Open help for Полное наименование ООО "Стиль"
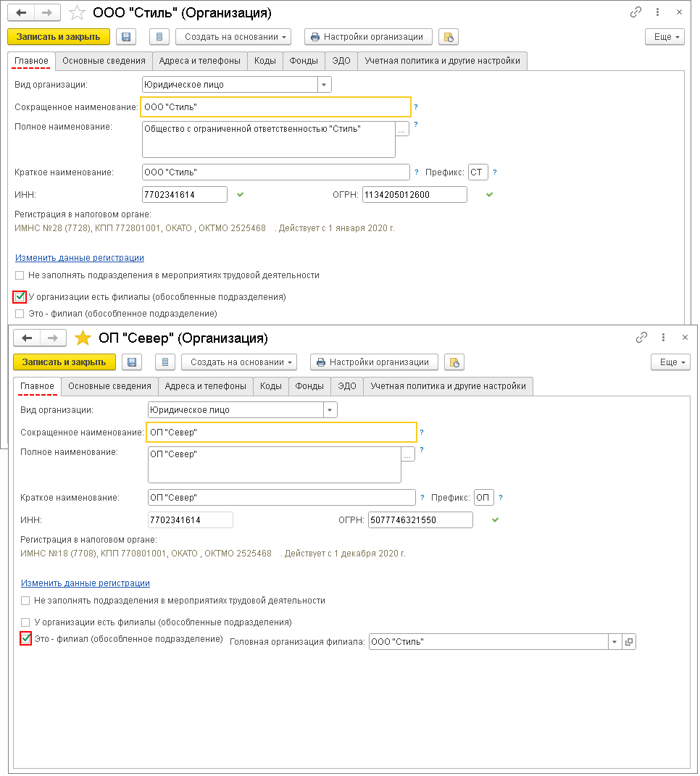Viewport: 700px width, 776px height. tap(416, 125)
